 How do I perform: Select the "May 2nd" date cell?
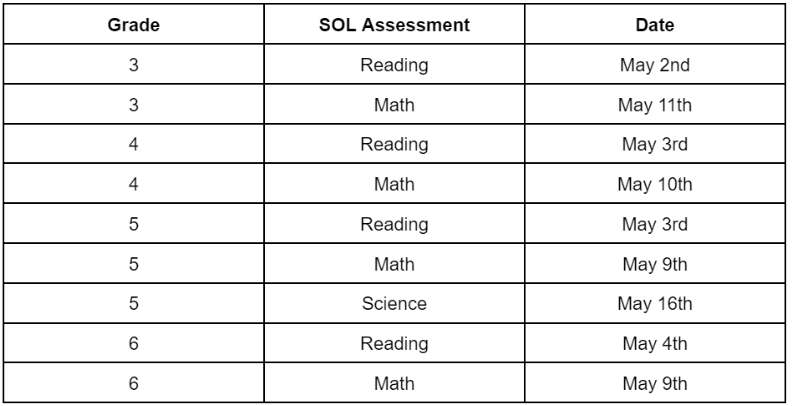coord(654,65)
